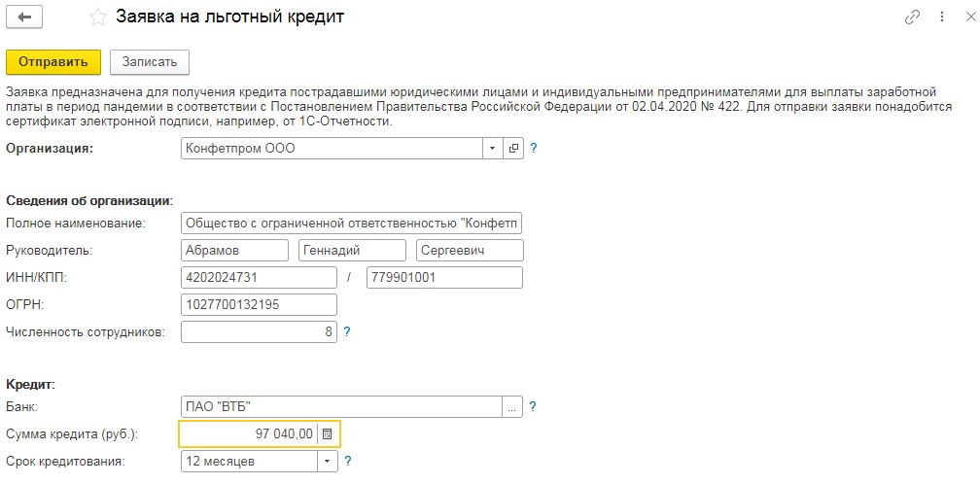Screen dimensions: 980x484
Task: Show help next to the Организация field
Action: click(x=534, y=149)
